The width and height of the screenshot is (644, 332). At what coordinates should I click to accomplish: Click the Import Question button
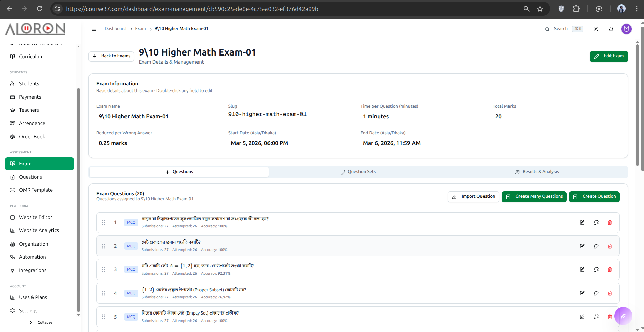click(473, 197)
